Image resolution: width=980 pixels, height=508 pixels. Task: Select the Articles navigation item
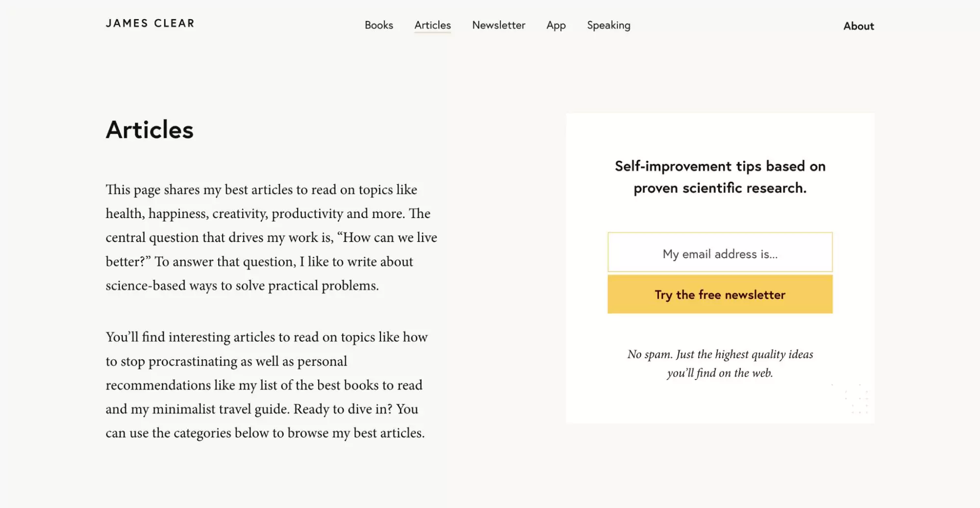[x=432, y=25]
